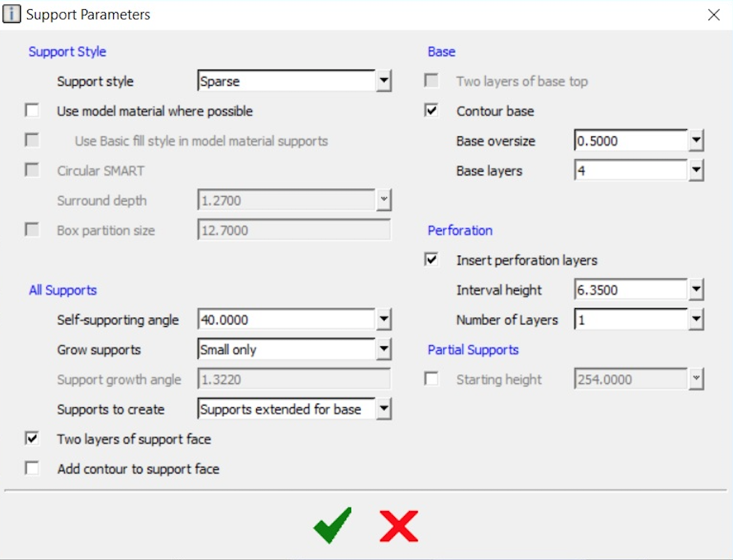This screenshot has height=560, width=733.
Task: Open the Base oversize dropdown arrow
Action: coord(696,141)
